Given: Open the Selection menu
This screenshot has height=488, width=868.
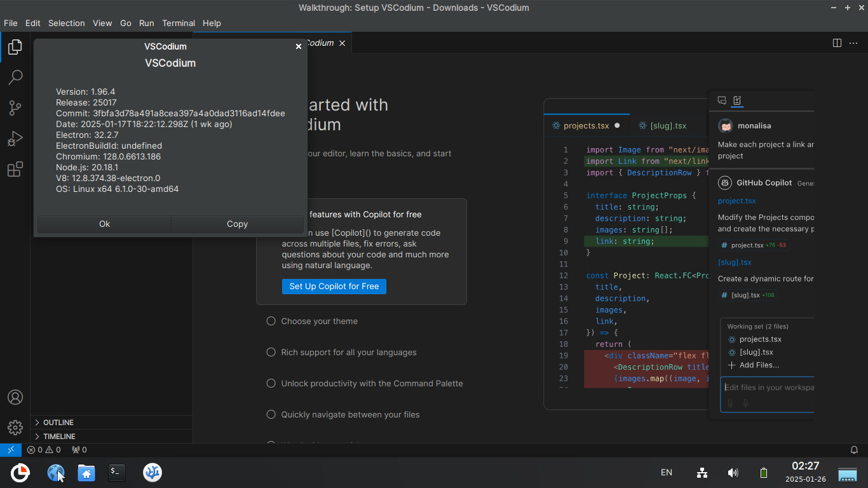Looking at the screenshot, I should point(67,23).
